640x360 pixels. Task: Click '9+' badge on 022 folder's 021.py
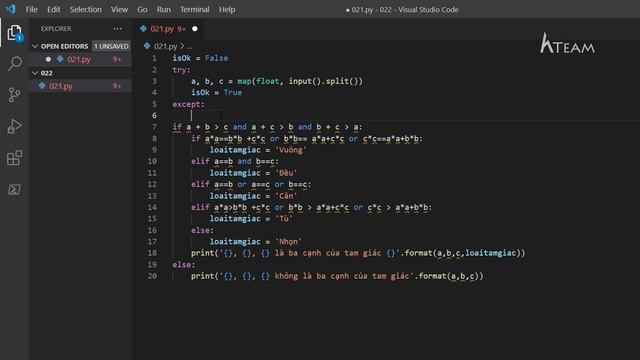(x=117, y=86)
